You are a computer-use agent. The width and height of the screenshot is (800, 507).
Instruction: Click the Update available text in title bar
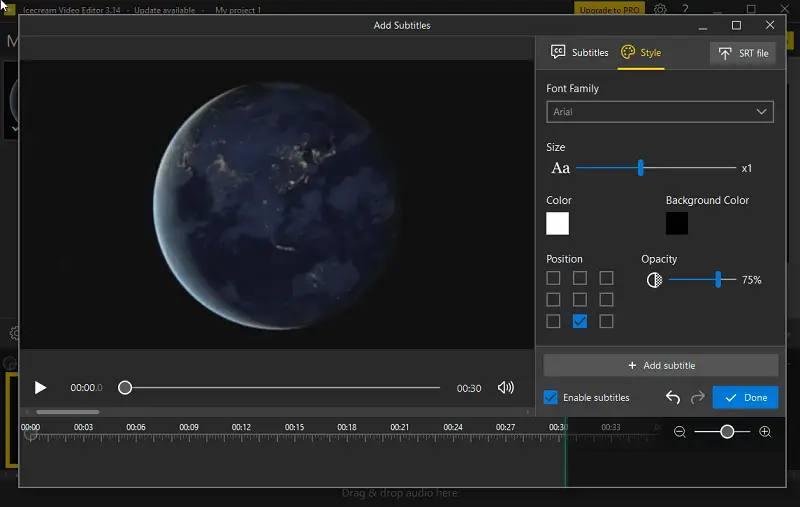[x=164, y=10]
